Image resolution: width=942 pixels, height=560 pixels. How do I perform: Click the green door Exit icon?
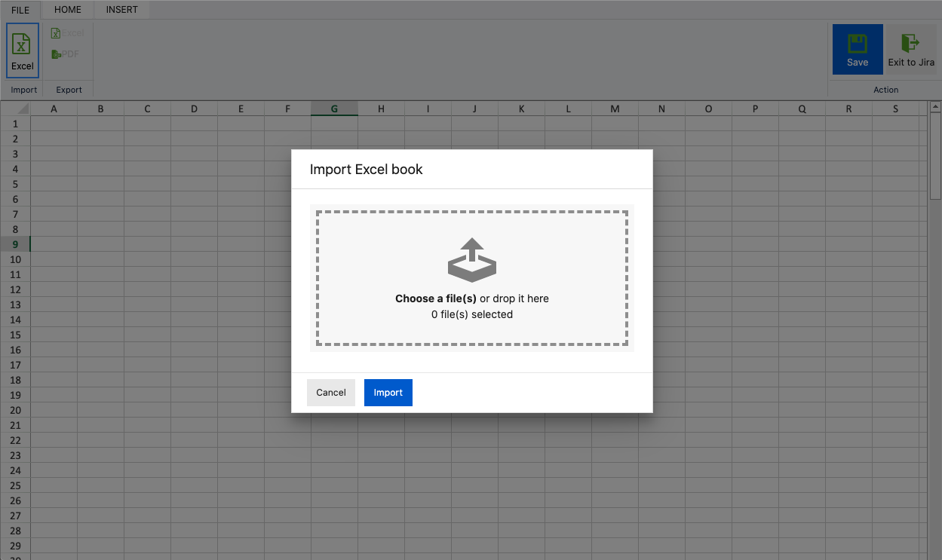click(910, 41)
